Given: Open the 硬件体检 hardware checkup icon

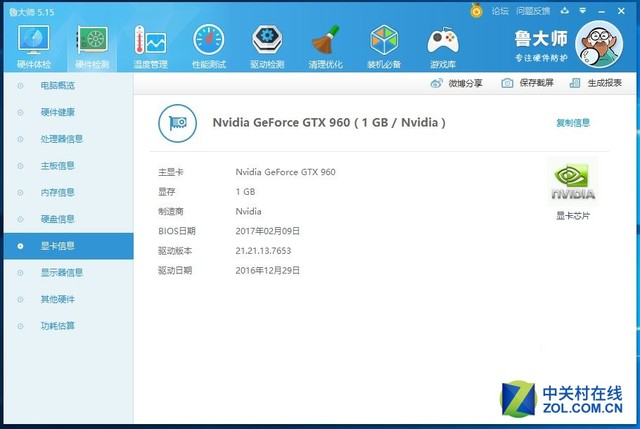Looking at the screenshot, I should [x=34, y=42].
